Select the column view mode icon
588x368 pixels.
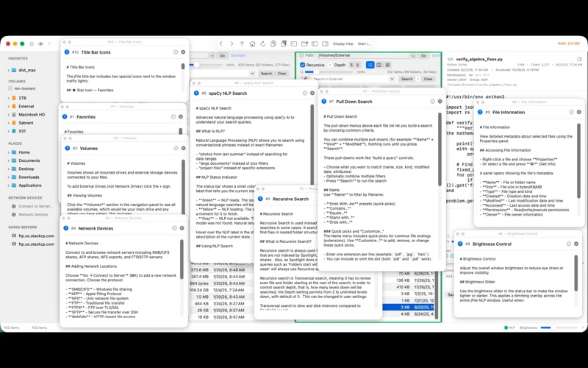pos(379,65)
